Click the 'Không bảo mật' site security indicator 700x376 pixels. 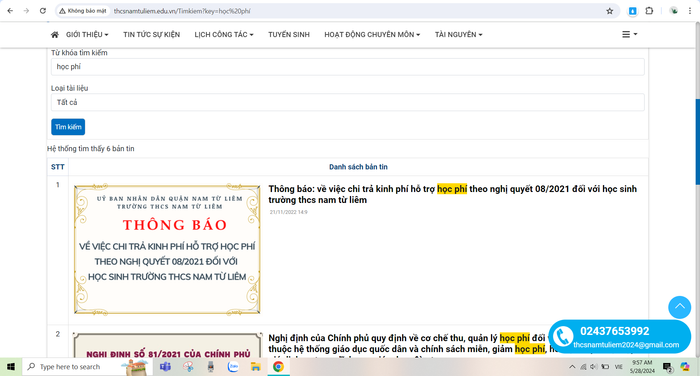click(83, 11)
